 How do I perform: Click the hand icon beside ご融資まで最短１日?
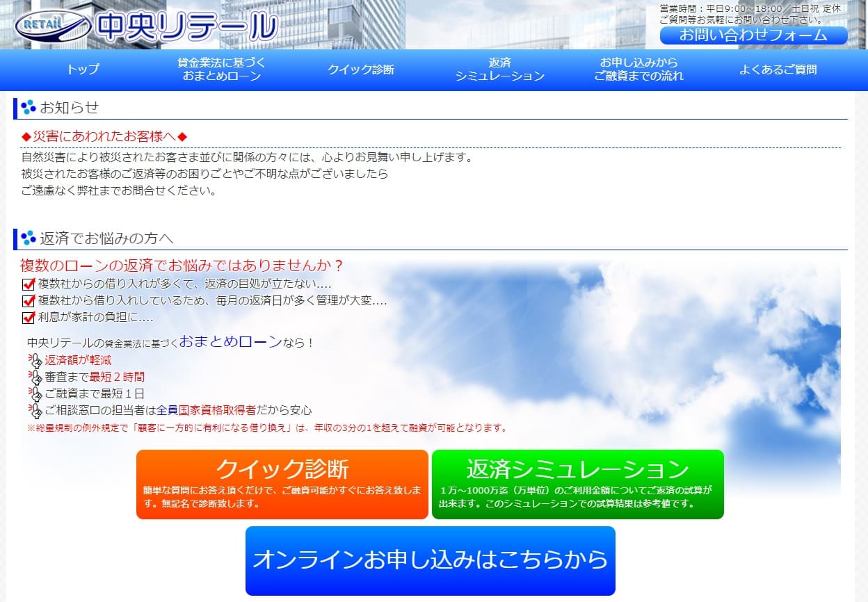point(34,393)
